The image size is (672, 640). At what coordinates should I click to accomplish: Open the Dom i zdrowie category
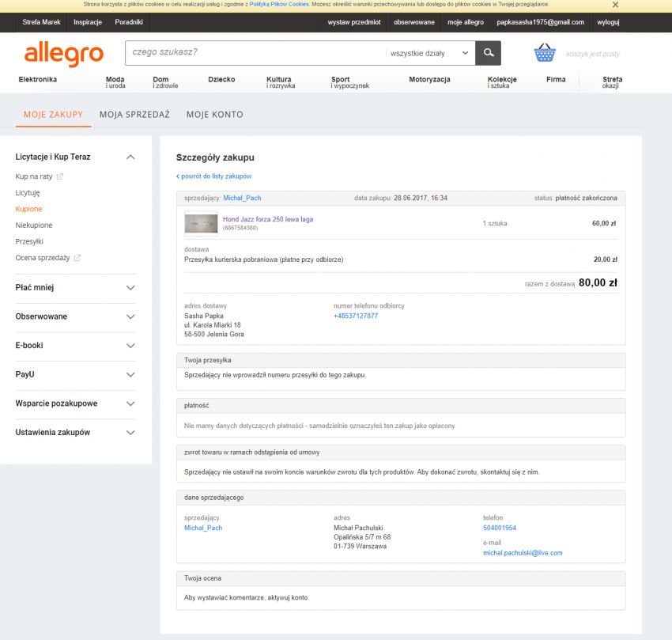click(x=165, y=82)
